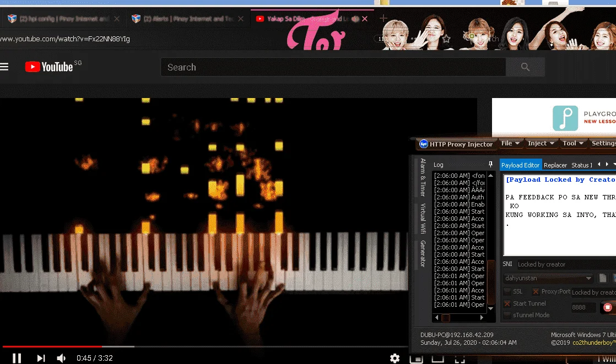
Task: Switch to the Status tab
Action: click(x=581, y=165)
